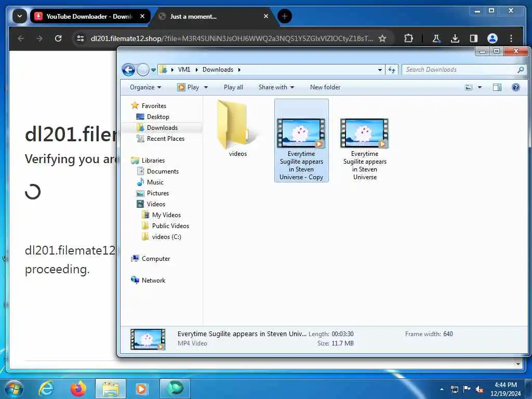Click the Explorer Back navigation arrow
This screenshot has height=399, width=532.
click(x=128, y=70)
